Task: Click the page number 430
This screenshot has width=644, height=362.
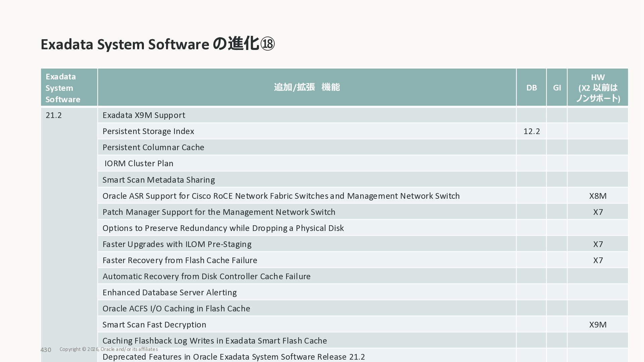Action: [x=46, y=350]
